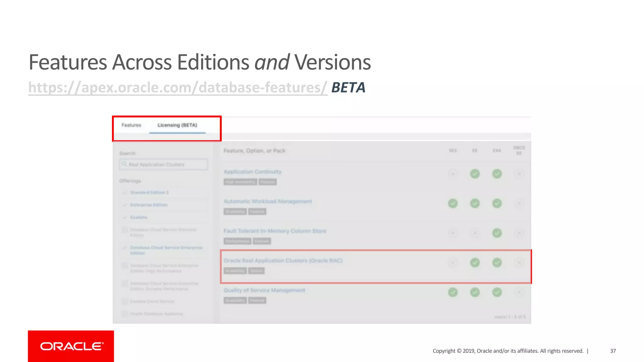The width and height of the screenshot is (644, 362).
Task: Click EE checkmark for Quality of Service Management
Action: pyautogui.click(x=475, y=292)
